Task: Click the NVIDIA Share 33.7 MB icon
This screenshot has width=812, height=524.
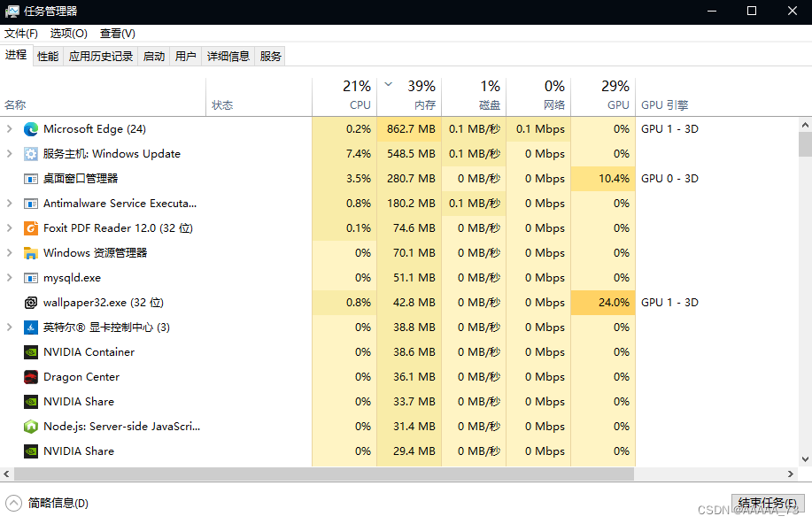Action: click(x=31, y=402)
